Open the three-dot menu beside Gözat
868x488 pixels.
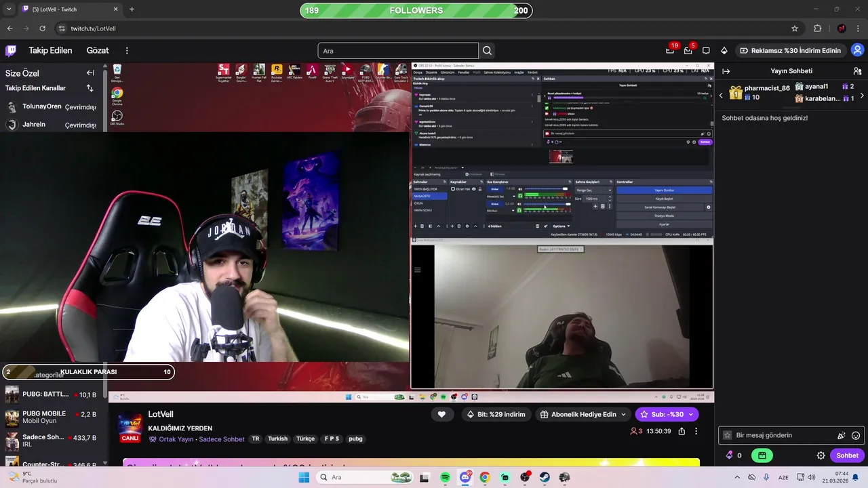pos(127,50)
